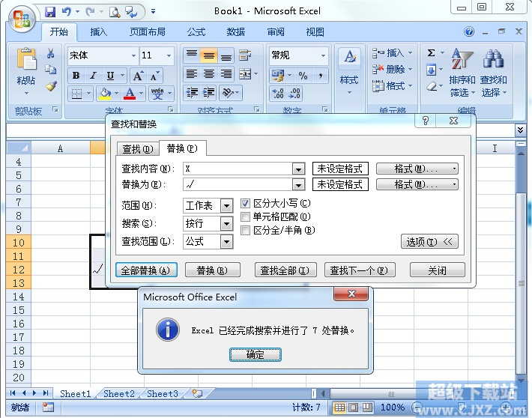Viewport: 532px width, 418px height.
Task: Open 搜索 dropdown showing 按行
Action: (226, 223)
